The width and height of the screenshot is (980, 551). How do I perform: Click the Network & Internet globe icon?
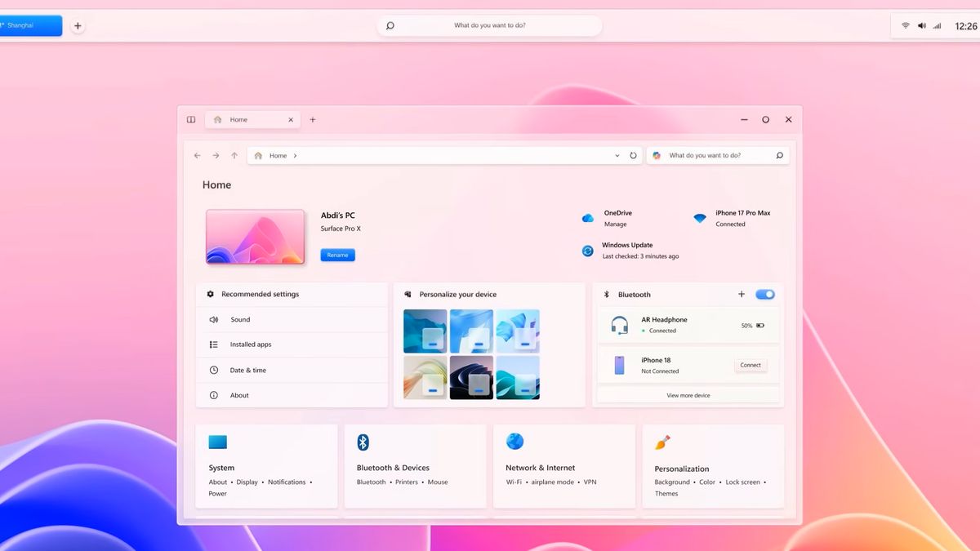(514, 441)
